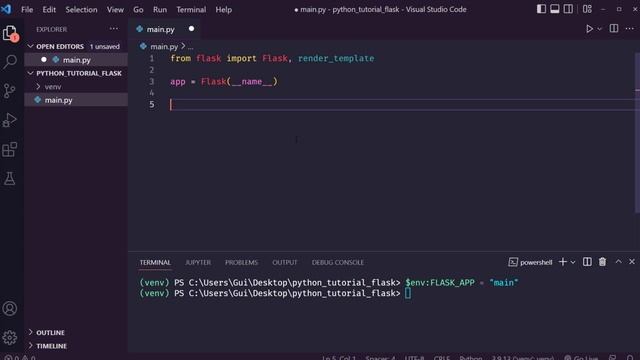
Task: Open the Help menu
Action: 223,9
